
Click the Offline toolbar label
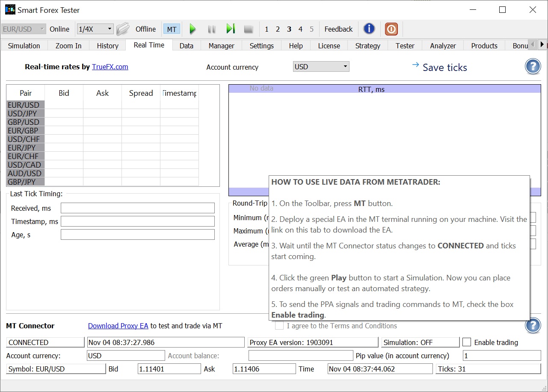coord(145,29)
